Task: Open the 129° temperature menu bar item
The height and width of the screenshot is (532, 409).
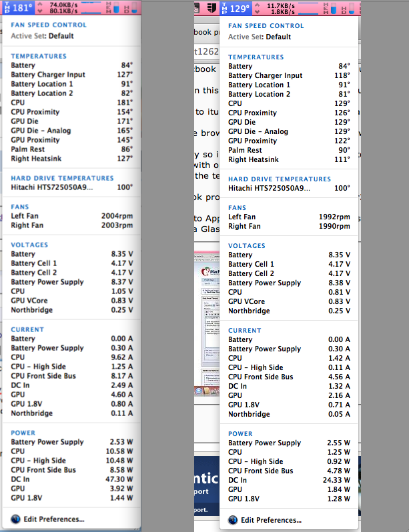Action: [x=236, y=8]
